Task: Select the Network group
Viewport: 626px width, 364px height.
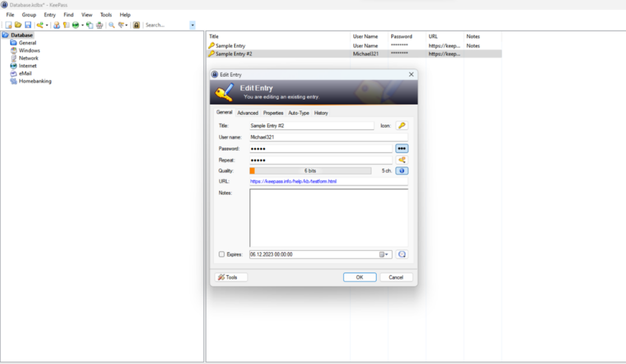Action: pyautogui.click(x=28, y=58)
